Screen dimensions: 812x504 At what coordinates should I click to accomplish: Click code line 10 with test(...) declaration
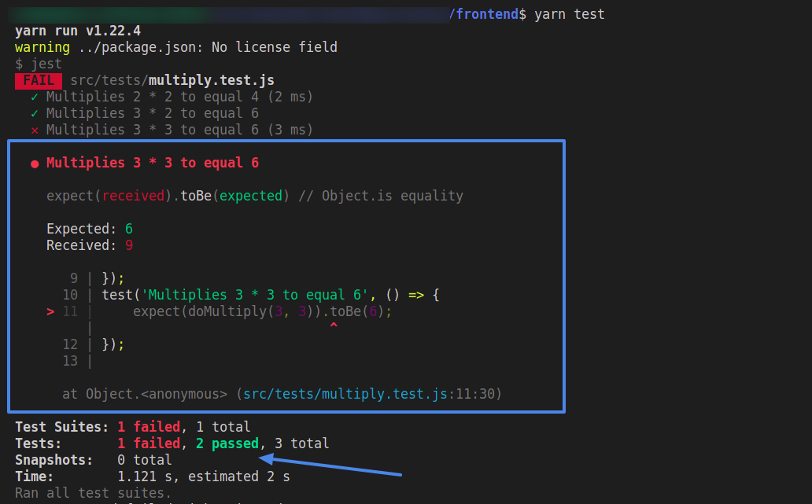[x=251, y=295]
